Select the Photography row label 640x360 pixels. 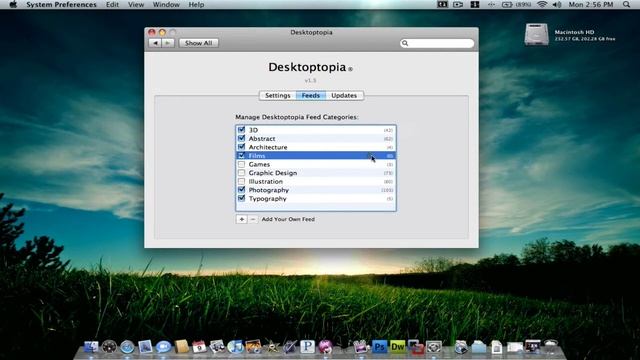pyautogui.click(x=269, y=190)
